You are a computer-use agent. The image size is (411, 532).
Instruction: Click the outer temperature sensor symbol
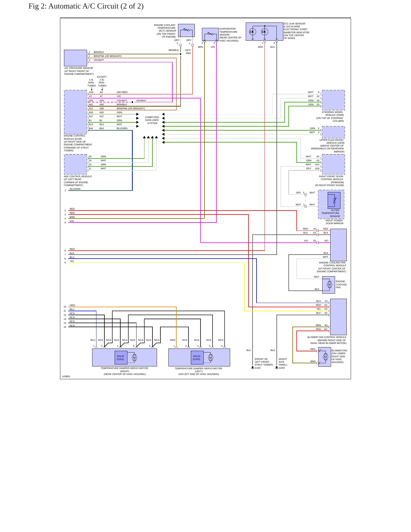click(334, 200)
